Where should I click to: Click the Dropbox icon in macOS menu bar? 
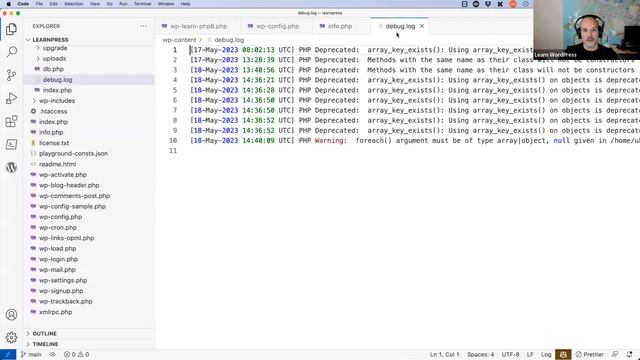tap(488, 4)
